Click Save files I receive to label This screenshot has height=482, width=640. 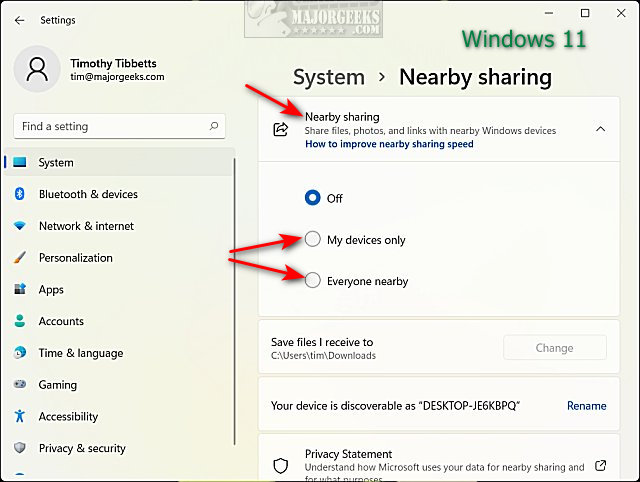[x=322, y=342]
